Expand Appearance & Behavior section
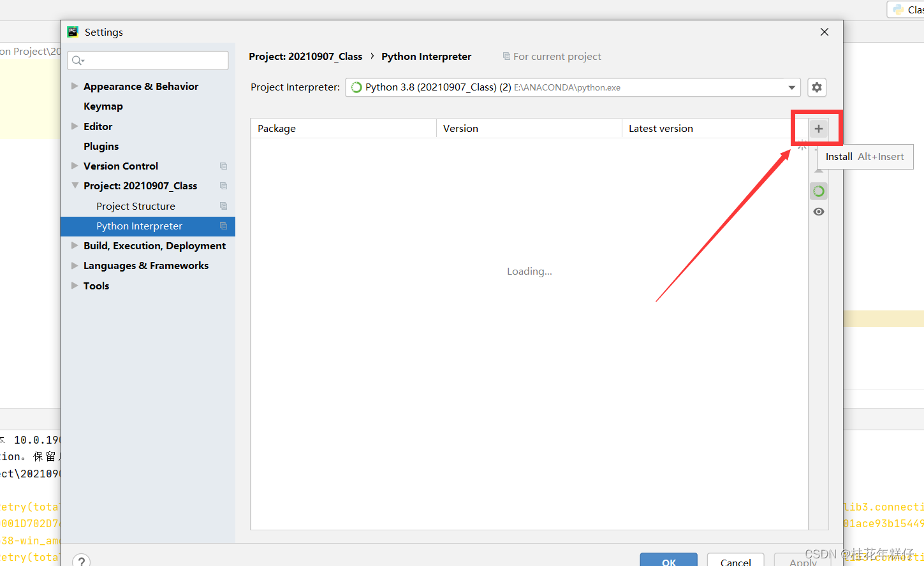The image size is (924, 566). pos(75,86)
